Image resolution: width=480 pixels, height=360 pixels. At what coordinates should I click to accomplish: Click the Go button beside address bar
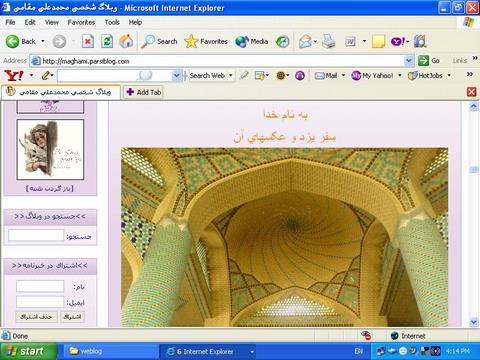click(x=429, y=61)
